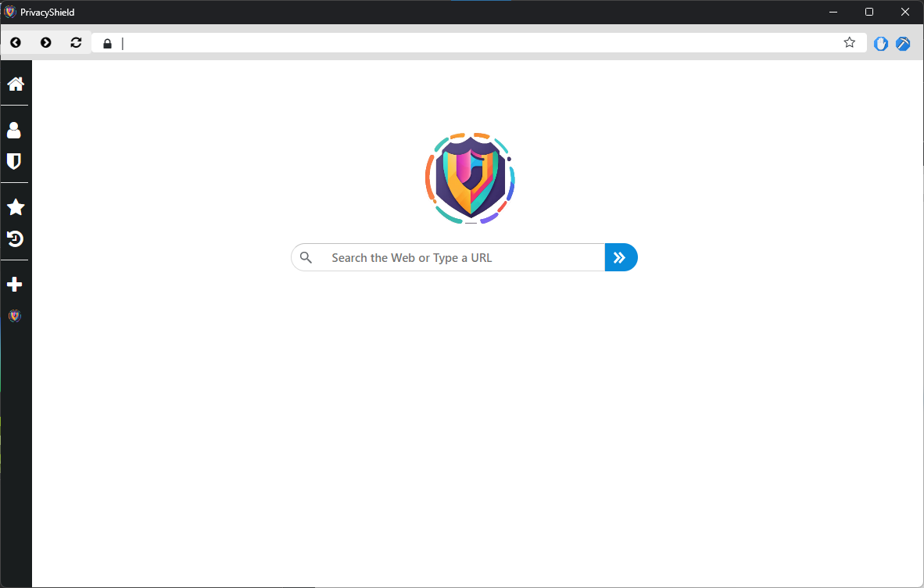924x588 pixels.
Task: Go forward using the forward arrow
Action: (x=46, y=42)
